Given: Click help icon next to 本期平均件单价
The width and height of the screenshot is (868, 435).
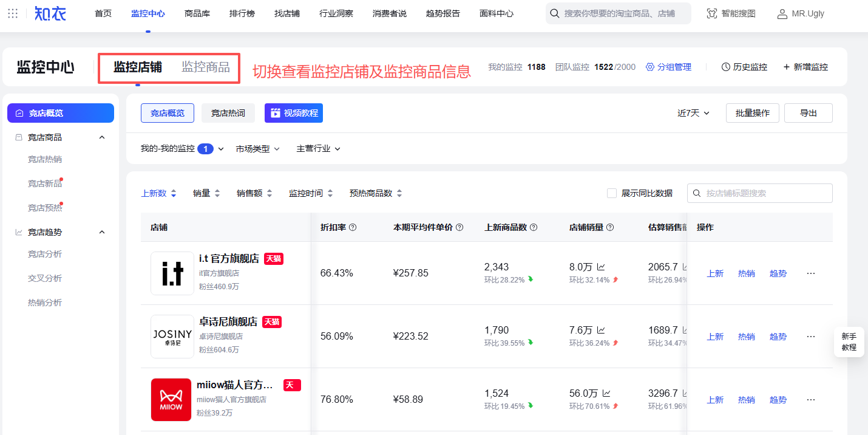Looking at the screenshot, I should click(x=459, y=227).
